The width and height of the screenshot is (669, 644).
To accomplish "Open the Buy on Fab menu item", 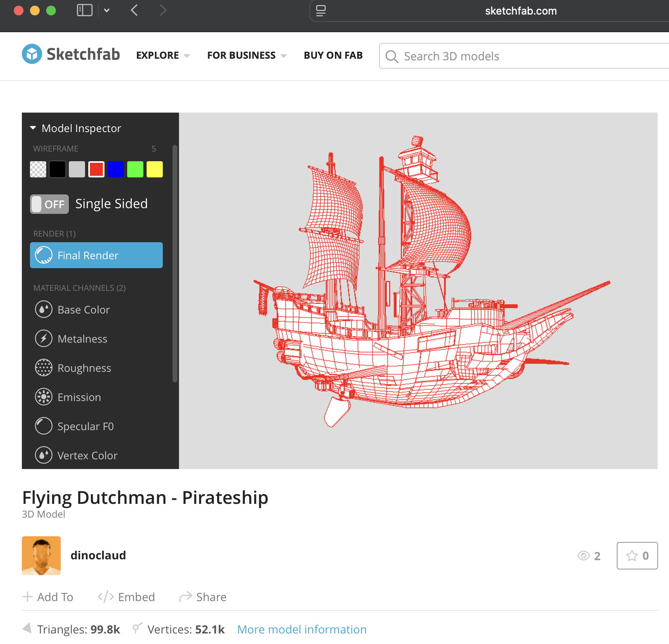I will point(333,55).
